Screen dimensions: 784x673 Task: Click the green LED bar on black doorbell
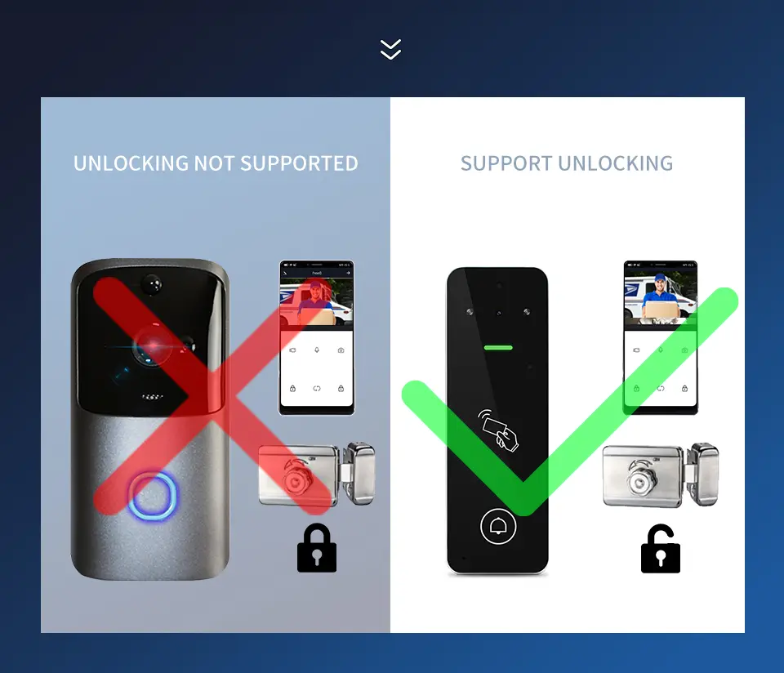pos(498,347)
